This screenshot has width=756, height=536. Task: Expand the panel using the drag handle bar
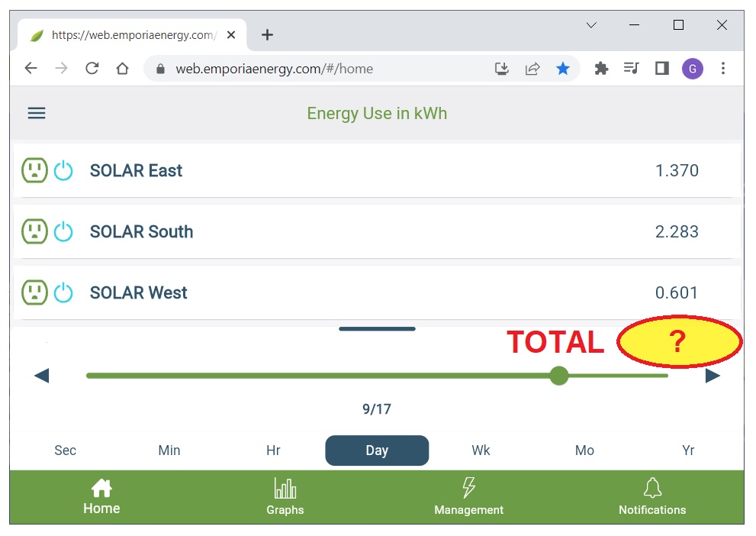coord(377,329)
